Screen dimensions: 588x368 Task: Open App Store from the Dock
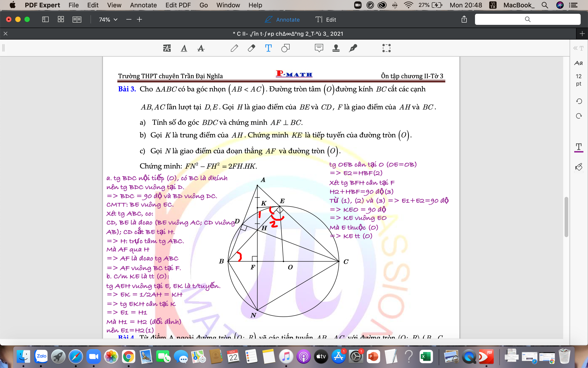(x=339, y=356)
